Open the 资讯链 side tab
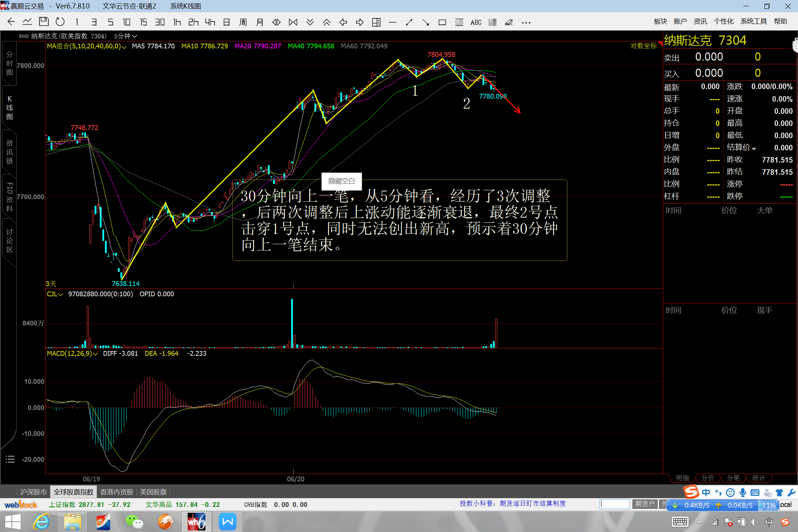The width and height of the screenshot is (798, 532). tap(9, 152)
